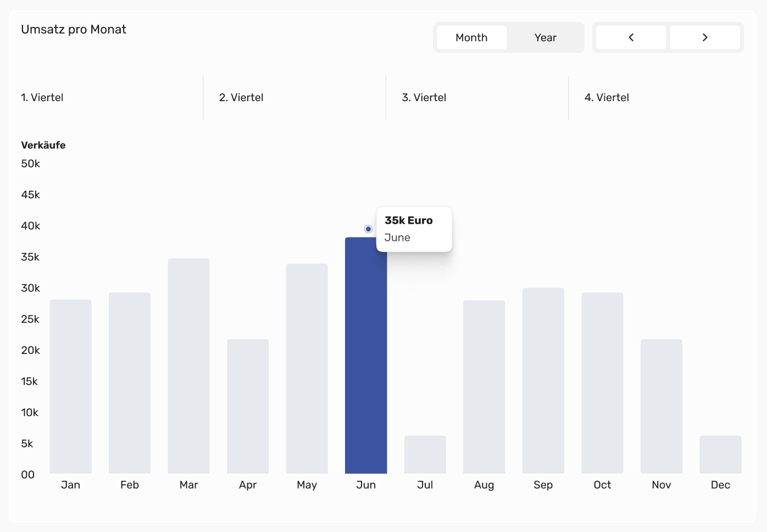Switch chart view to Month
The height and width of the screenshot is (532, 767).
(471, 37)
